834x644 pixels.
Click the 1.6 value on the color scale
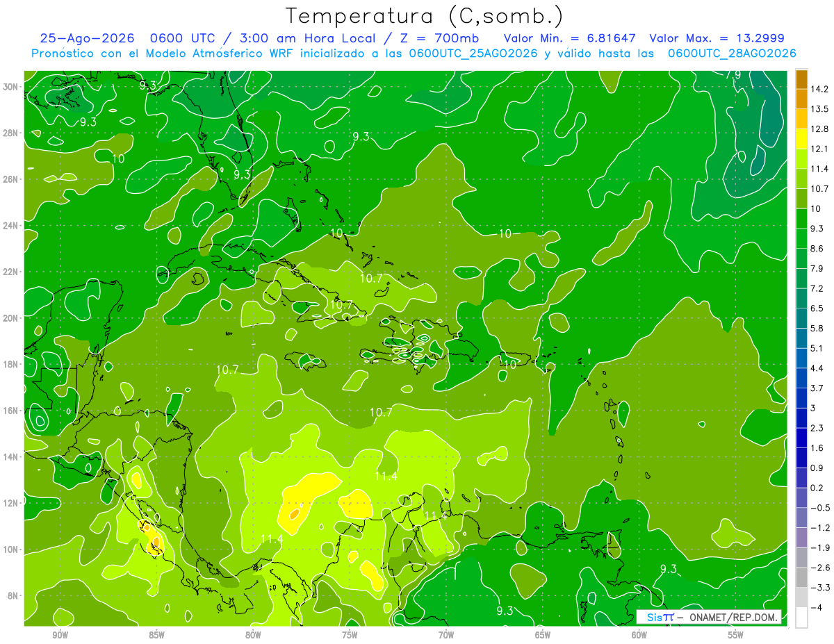pos(817,448)
